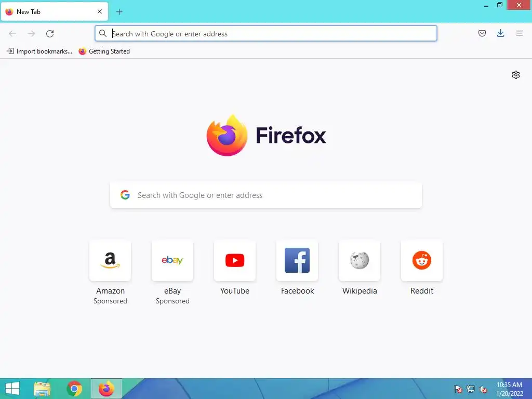Screen dimensions: 532x399
Task: Click the Sponsored label under Amazon
Action: pos(110,301)
